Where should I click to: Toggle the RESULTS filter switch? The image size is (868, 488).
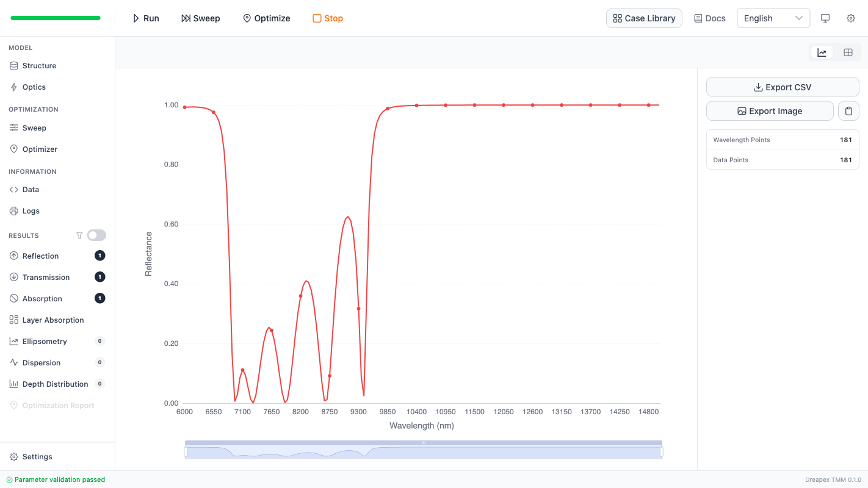[x=96, y=235]
